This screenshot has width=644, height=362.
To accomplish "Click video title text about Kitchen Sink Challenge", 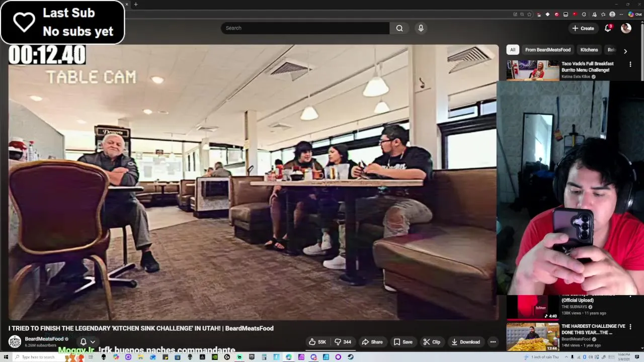I will 141,328.
